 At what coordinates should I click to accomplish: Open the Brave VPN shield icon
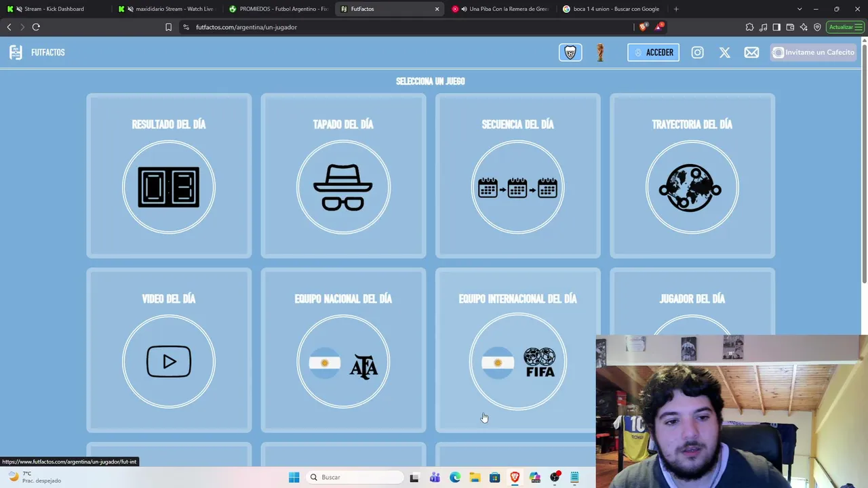[x=817, y=27]
